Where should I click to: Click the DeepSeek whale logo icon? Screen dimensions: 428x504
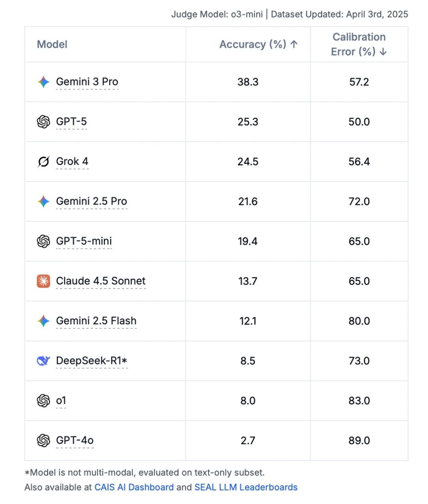click(43, 361)
